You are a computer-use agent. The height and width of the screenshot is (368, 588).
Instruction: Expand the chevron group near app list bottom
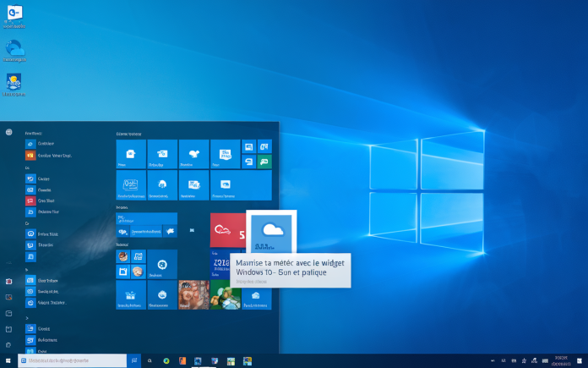click(x=27, y=318)
